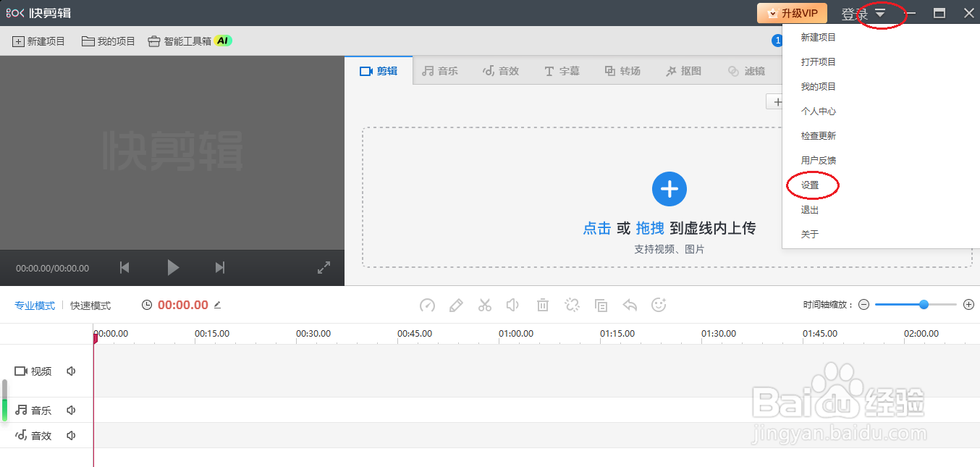The width and height of the screenshot is (980, 467).
Task: Click the 升级VIP button
Action: point(792,13)
